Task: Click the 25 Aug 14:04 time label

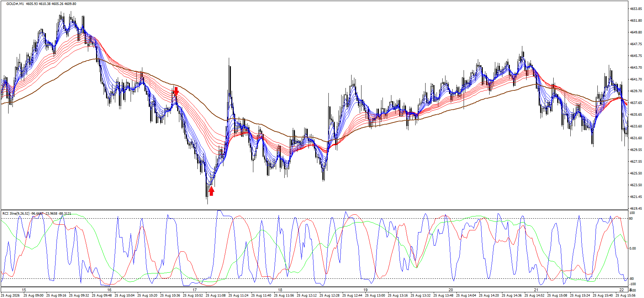Action: pos(466,296)
